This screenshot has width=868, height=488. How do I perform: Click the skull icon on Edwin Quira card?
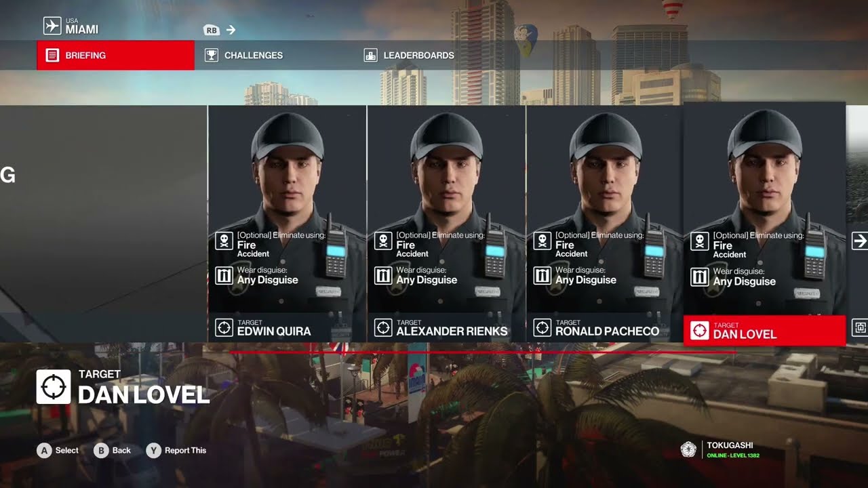tap(224, 241)
